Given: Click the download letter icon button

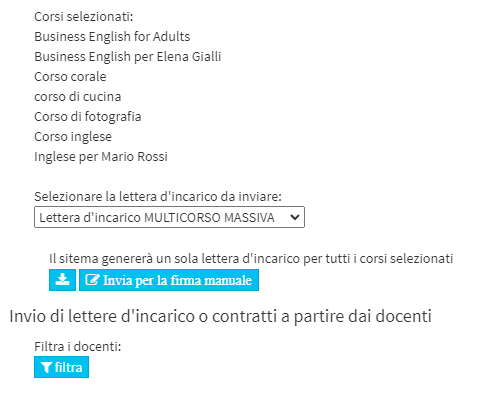Looking at the screenshot, I should tap(62, 280).
